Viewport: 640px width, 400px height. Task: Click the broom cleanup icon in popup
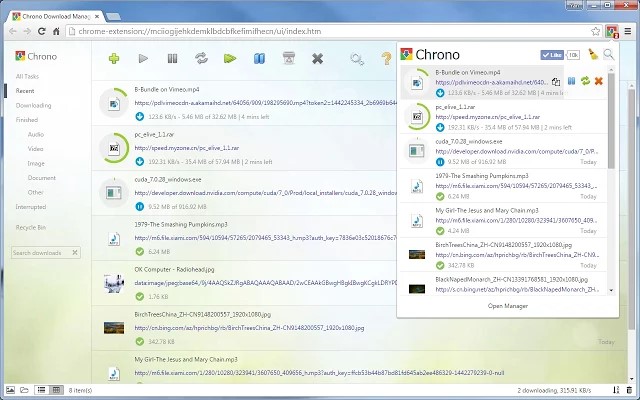tap(591, 54)
